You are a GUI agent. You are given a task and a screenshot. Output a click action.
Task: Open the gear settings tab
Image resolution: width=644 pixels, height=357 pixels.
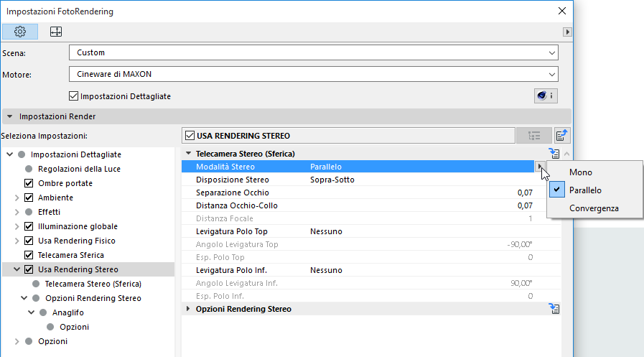click(x=19, y=32)
